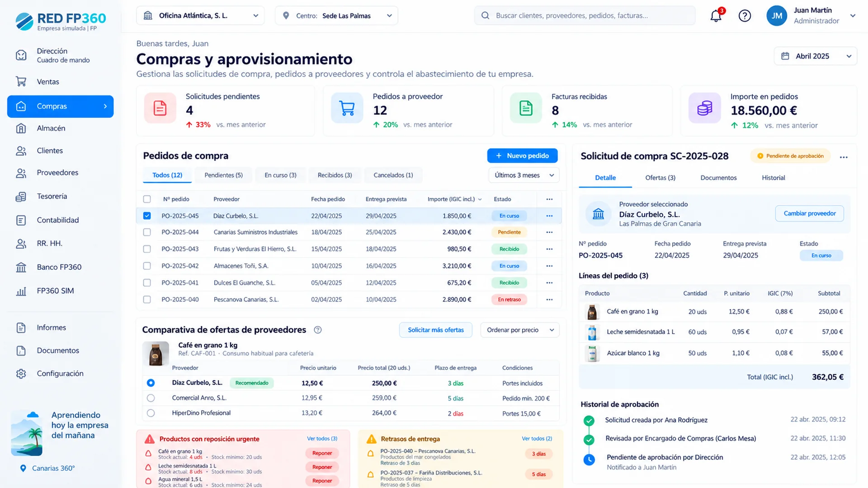Viewport: 868px width, 488px height.
Task: Select the Comercial Anro, S.L. radio button
Action: point(151,398)
